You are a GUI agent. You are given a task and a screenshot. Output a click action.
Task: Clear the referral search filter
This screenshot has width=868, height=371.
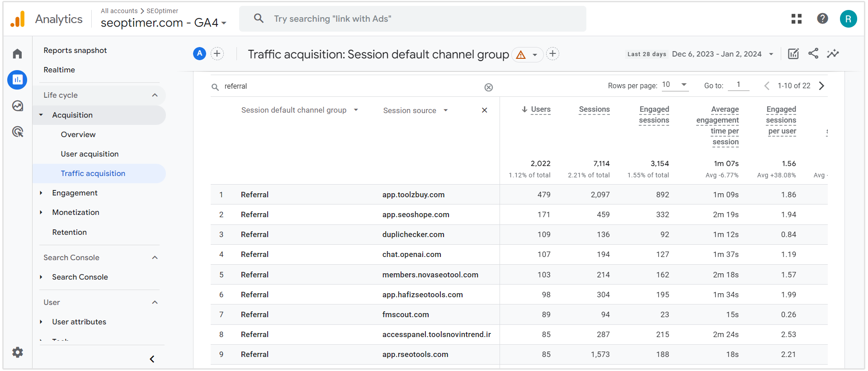coord(488,87)
